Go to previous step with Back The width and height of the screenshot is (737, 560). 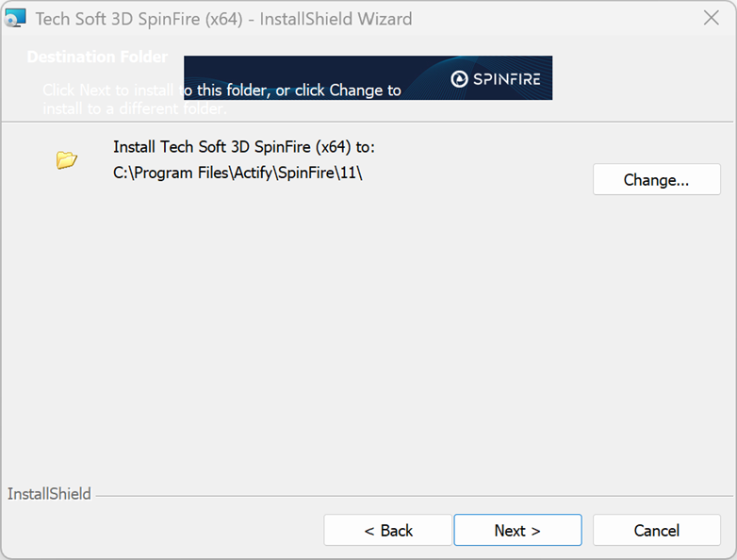click(x=388, y=530)
